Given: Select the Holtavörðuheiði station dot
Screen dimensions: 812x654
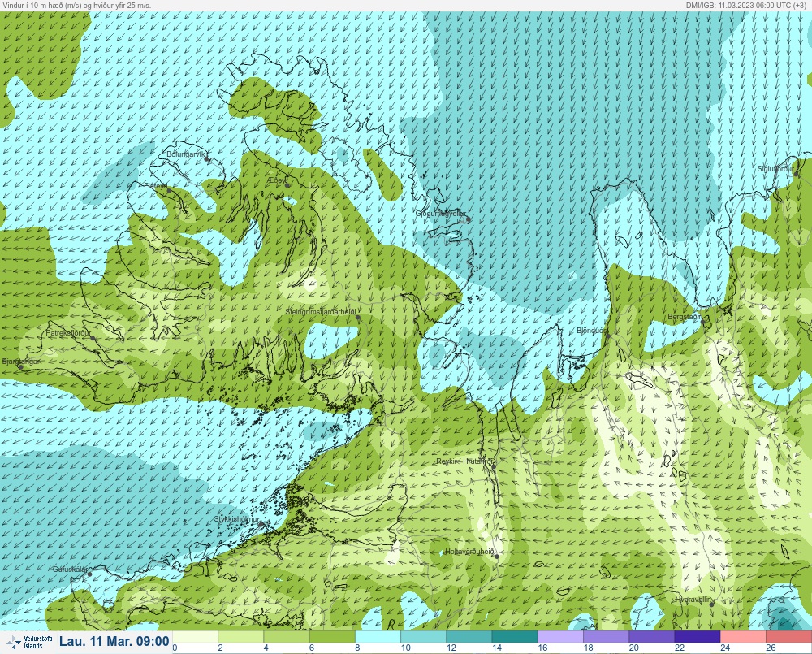Looking at the screenshot, I should click(x=497, y=556).
